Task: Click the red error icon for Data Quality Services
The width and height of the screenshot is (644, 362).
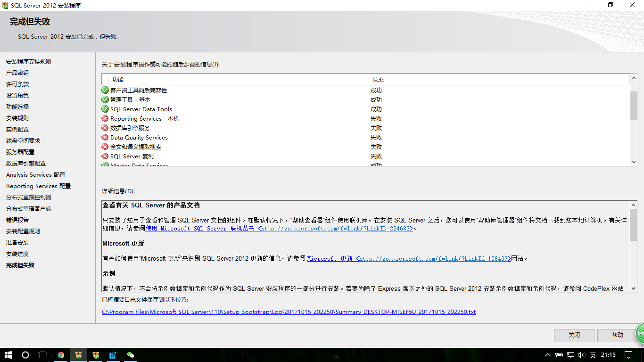Action: pyautogui.click(x=105, y=137)
